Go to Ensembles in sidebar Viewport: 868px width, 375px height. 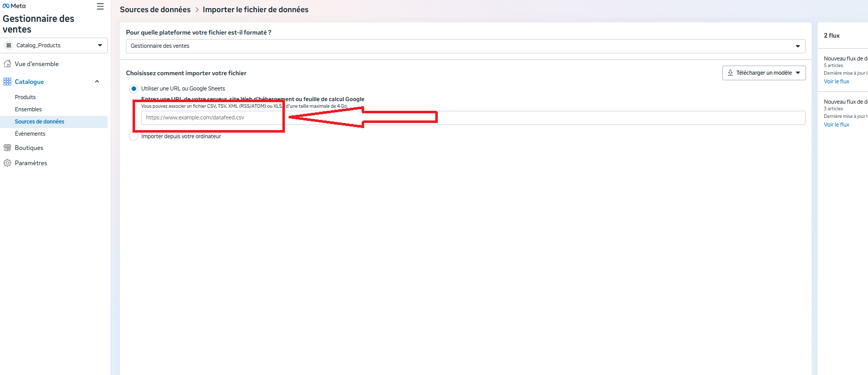[28, 109]
